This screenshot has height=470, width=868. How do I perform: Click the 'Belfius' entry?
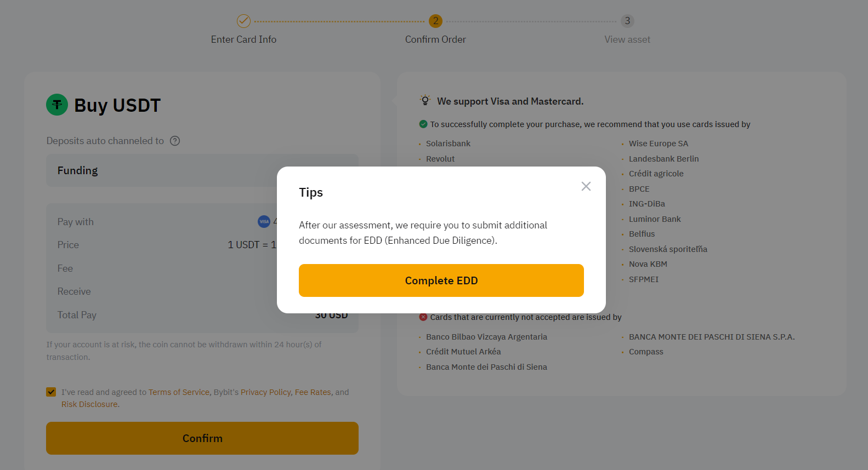(642, 234)
